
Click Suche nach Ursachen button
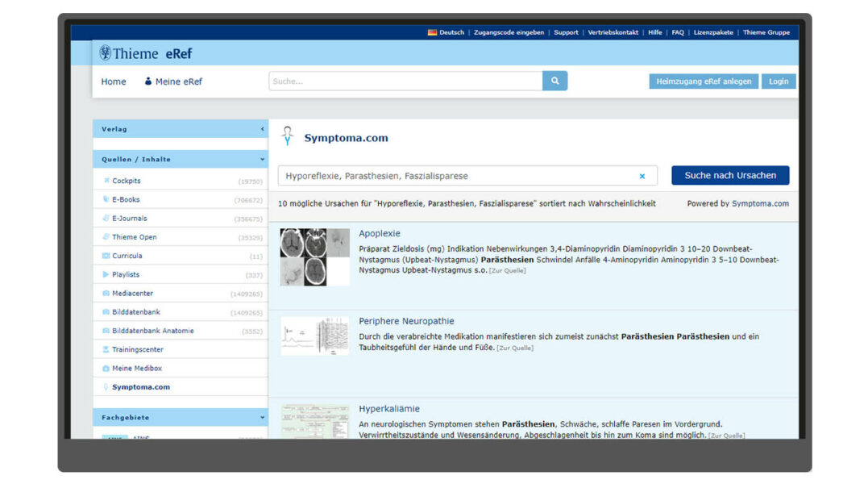click(730, 176)
